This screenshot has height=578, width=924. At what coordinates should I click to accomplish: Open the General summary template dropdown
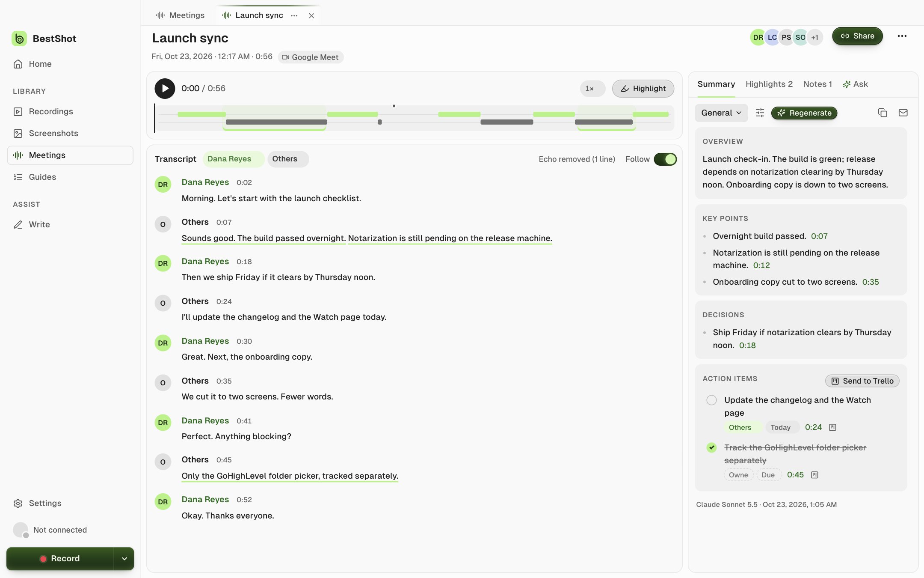click(721, 113)
